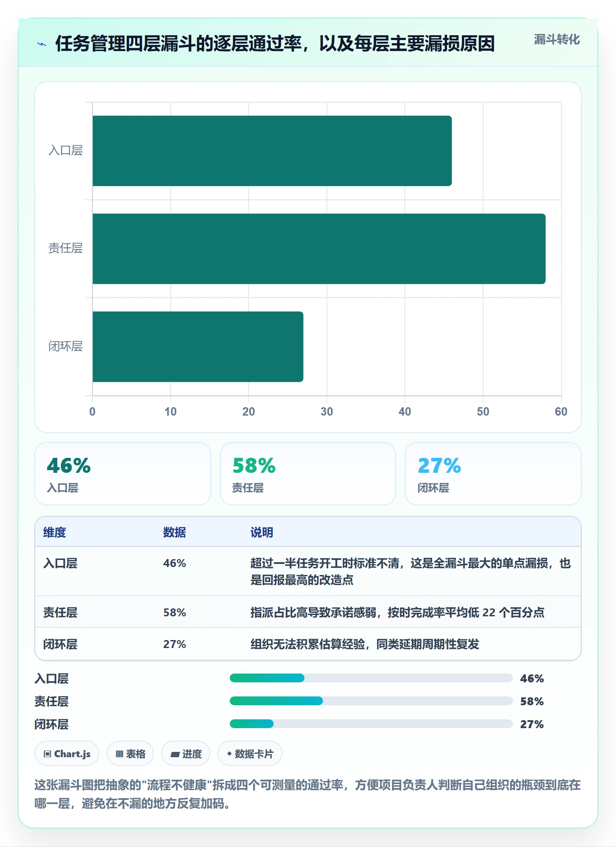Image resolution: width=616 pixels, height=847 pixels.
Task: Click the 指派占比高导致承诺感弱 description cell
Action: pyautogui.click(x=397, y=612)
